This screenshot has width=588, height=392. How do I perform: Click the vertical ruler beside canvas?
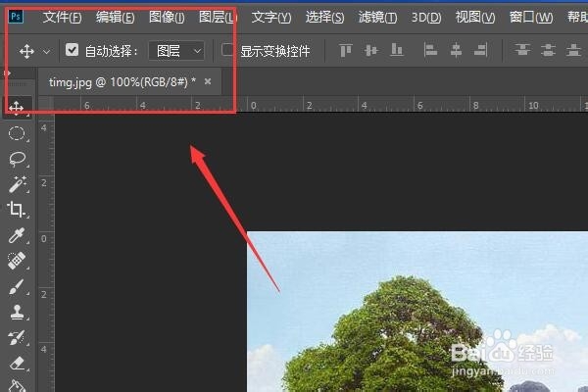46,253
